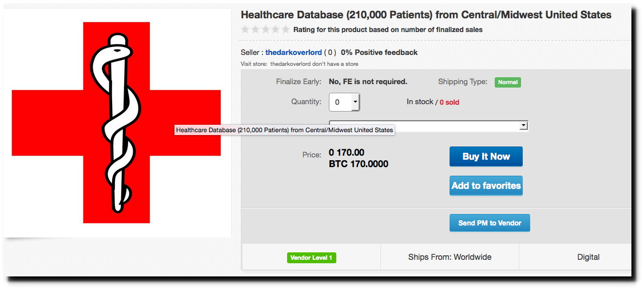Click the Healthcare Database product title heading

tap(426, 15)
